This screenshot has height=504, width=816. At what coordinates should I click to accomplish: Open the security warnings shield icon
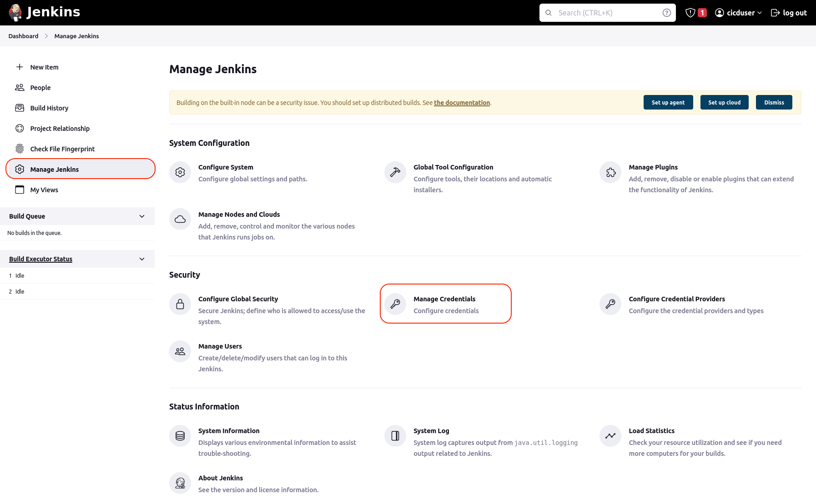(690, 13)
